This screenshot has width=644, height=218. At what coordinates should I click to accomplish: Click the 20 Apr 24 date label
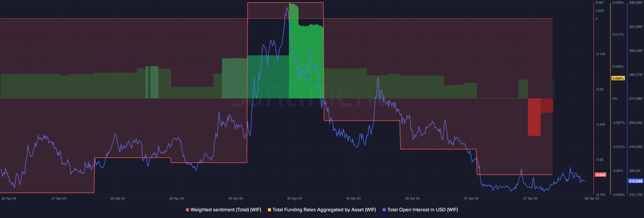point(9,198)
